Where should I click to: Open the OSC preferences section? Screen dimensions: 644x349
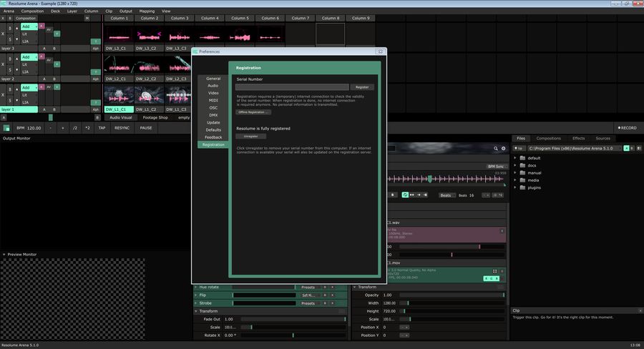coord(213,108)
